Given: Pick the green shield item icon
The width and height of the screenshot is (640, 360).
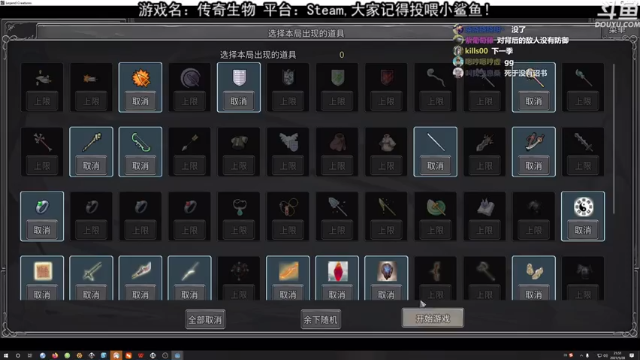Looking at the screenshot, I should (337, 78).
